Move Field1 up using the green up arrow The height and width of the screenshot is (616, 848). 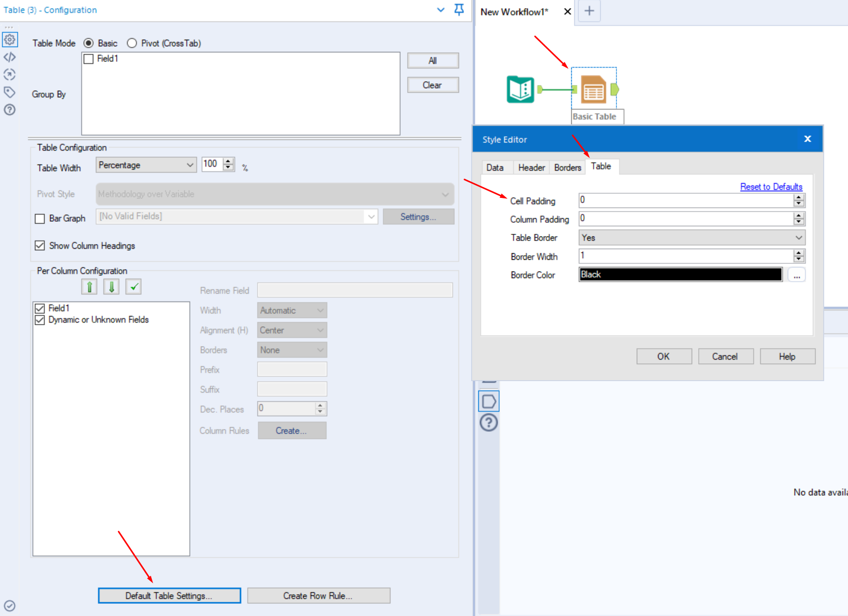click(89, 286)
